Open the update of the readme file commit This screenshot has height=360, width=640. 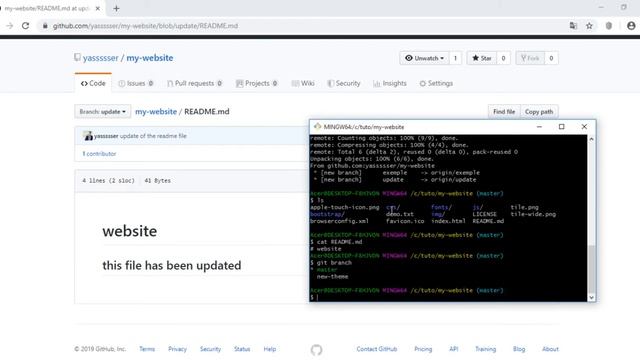coord(153,136)
